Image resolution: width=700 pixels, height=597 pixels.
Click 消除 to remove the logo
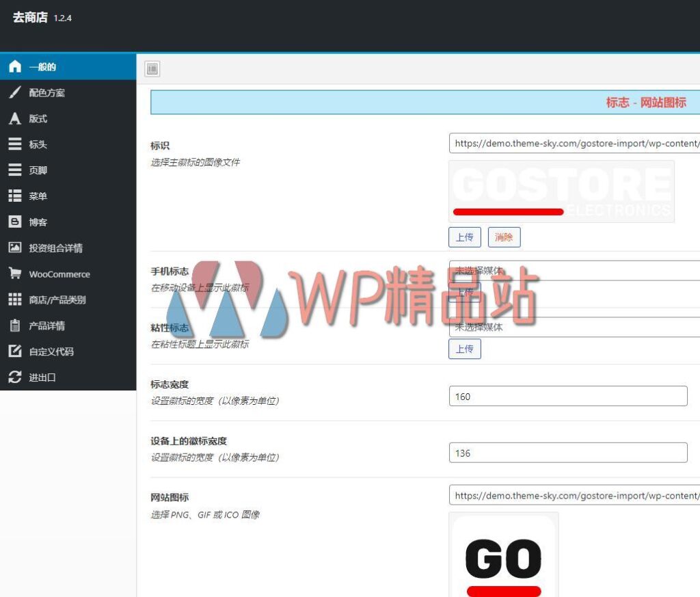pos(504,237)
